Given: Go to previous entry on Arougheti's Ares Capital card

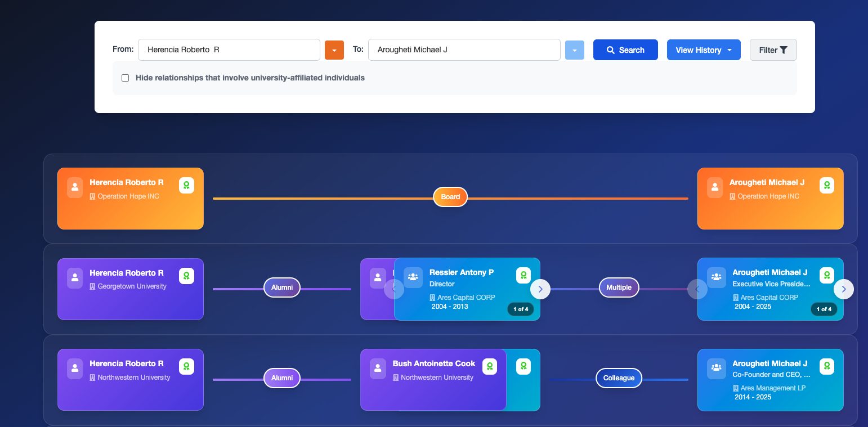Looking at the screenshot, I should (697, 289).
